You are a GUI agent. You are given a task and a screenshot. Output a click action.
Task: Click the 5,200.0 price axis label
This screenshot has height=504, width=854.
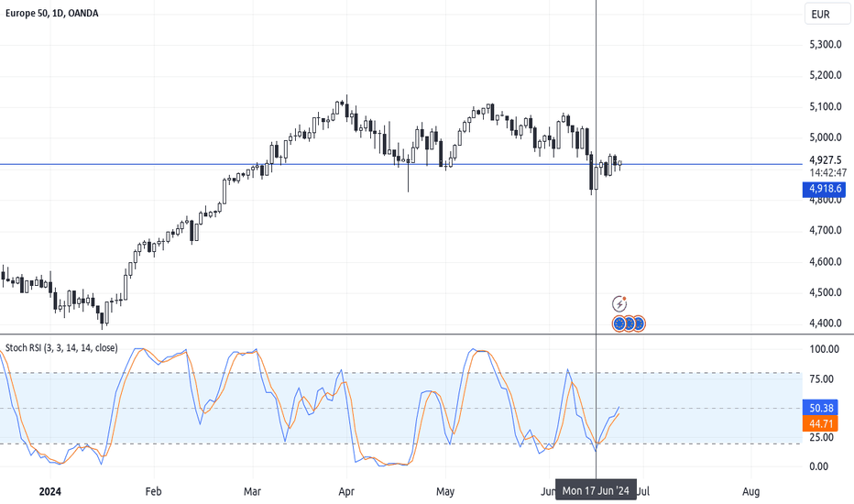click(x=825, y=75)
